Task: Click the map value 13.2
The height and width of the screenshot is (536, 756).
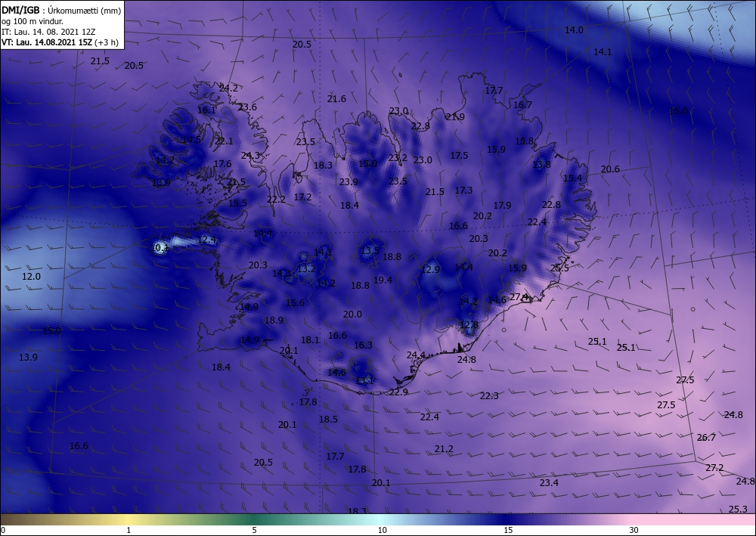Action: point(306,268)
